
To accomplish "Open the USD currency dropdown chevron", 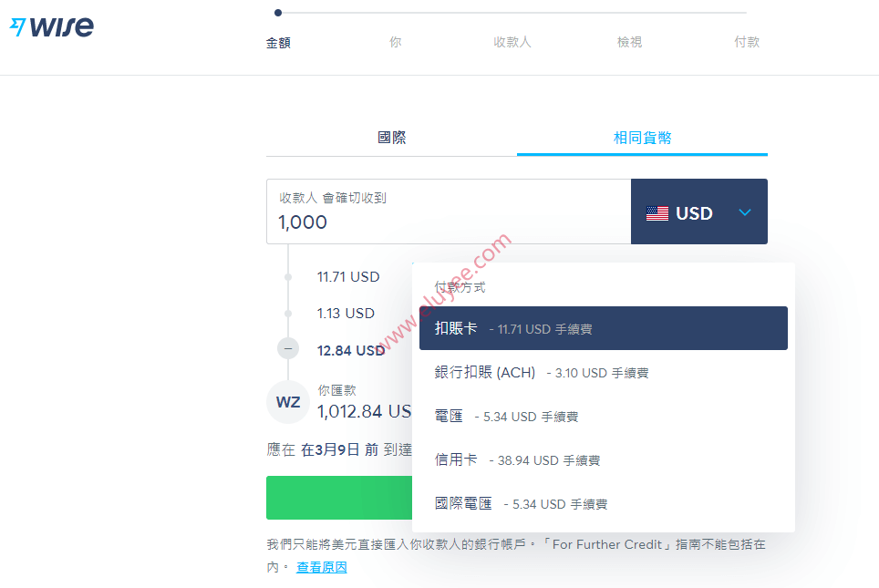I will pyautogui.click(x=745, y=212).
